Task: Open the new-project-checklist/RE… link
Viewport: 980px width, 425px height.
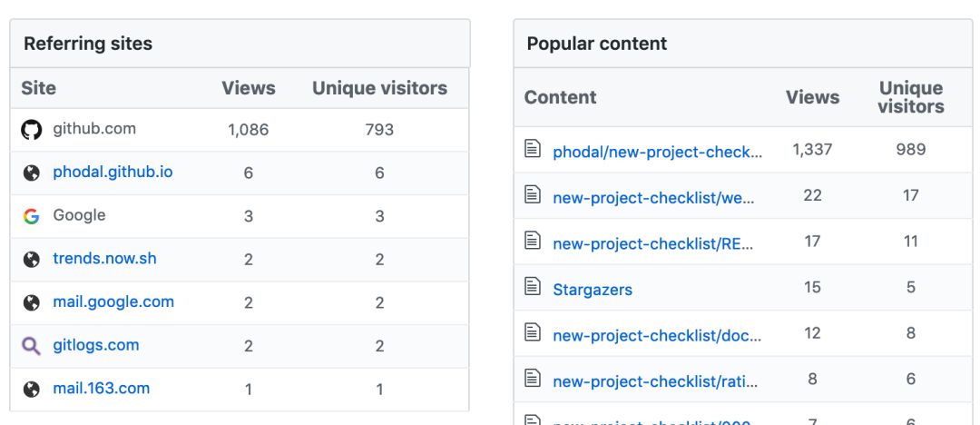Action: click(x=653, y=243)
